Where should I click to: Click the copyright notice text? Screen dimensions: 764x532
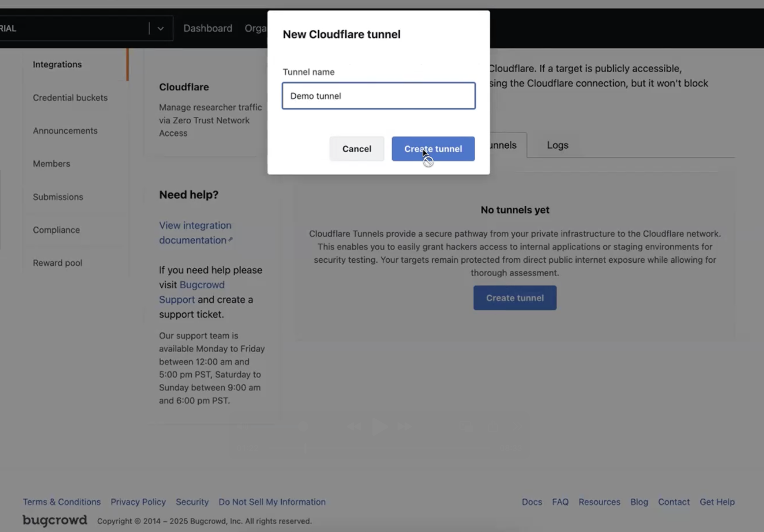pyautogui.click(x=204, y=521)
